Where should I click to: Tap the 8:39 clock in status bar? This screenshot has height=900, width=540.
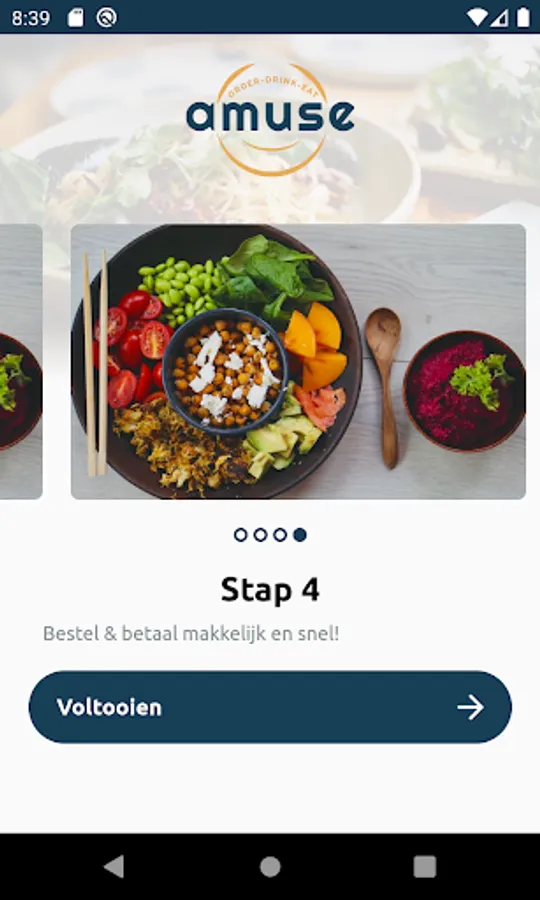(31, 18)
